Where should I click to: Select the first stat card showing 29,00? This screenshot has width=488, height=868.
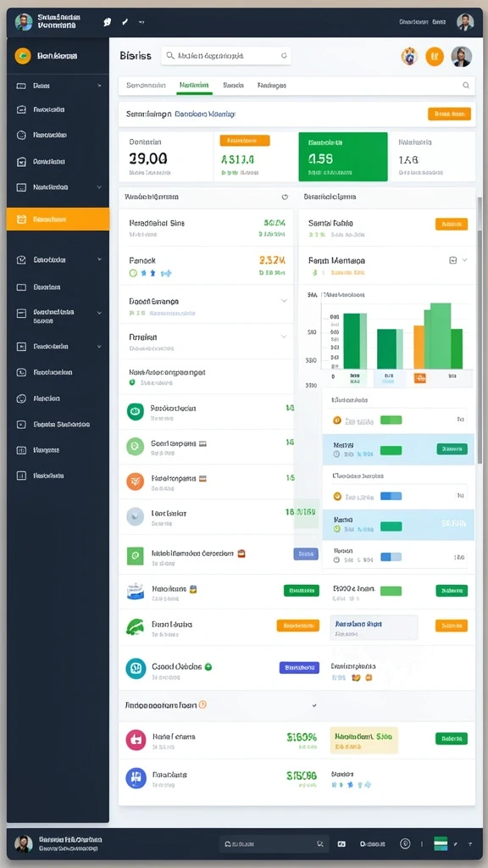pyautogui.click(x=165, y=157)
